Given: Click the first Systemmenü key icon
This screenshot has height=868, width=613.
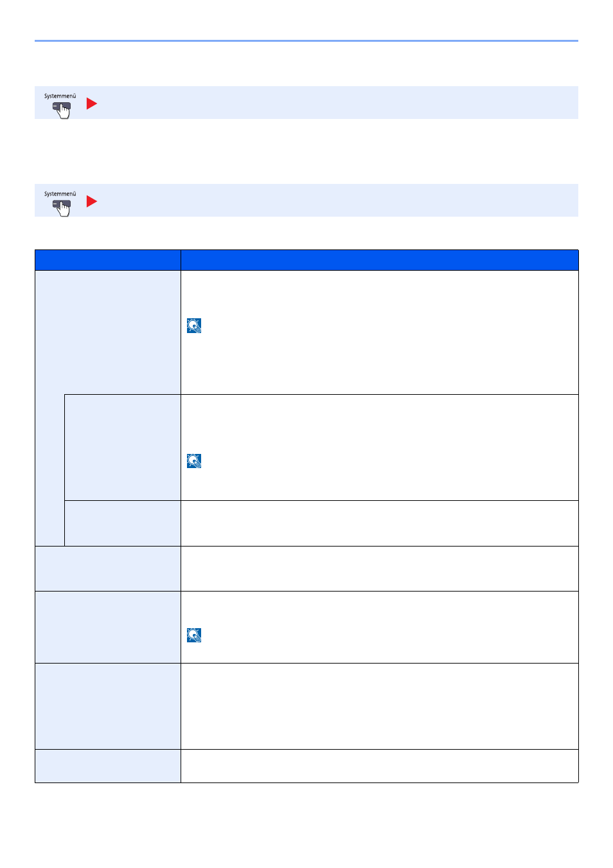Looking at the screenshot, I should click(x=61, y=109).
